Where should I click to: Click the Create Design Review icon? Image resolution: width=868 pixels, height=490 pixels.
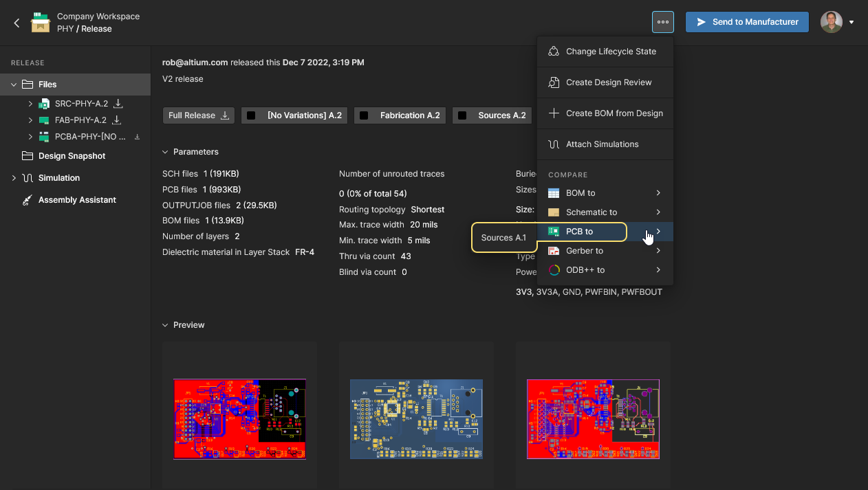click(x=554, y=82)
